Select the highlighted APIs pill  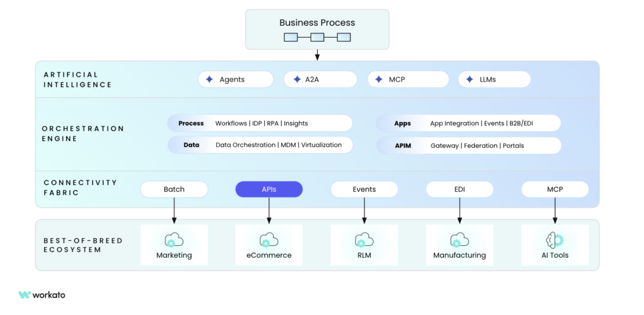pyautogui.click(x=269, y=189)
